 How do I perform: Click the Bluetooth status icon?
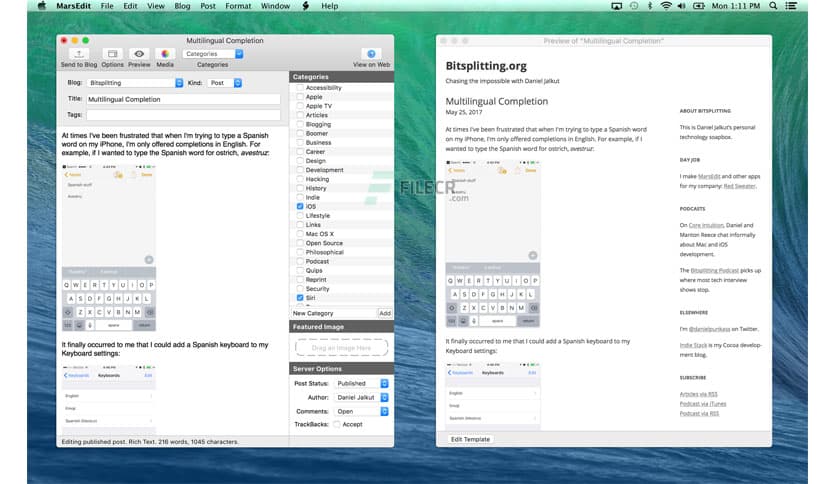click(650, 6)
